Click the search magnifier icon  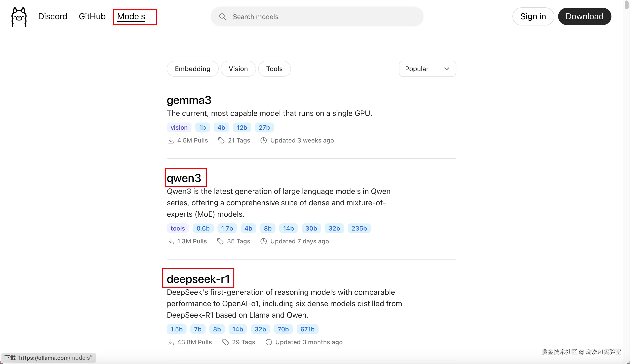222,16
